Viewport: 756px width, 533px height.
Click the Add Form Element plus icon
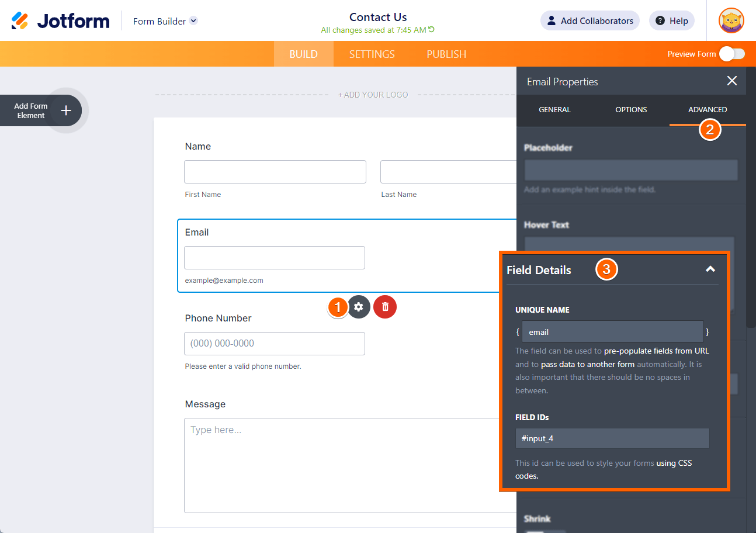(x=66, y=110)
